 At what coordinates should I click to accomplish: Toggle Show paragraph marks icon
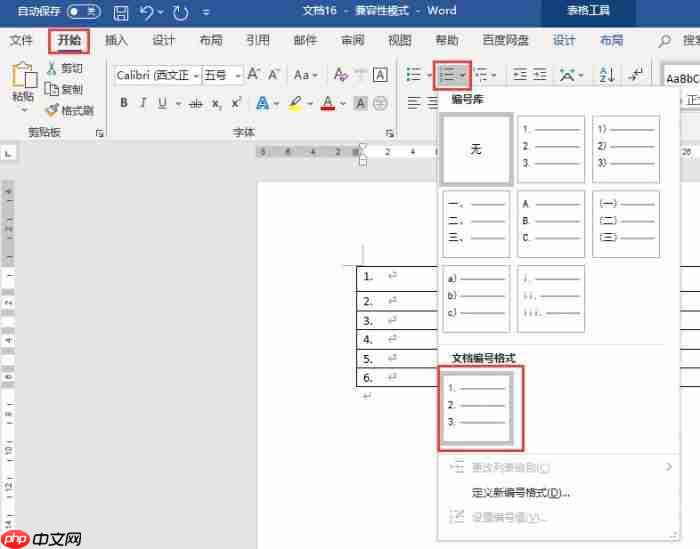pos(635,74)
